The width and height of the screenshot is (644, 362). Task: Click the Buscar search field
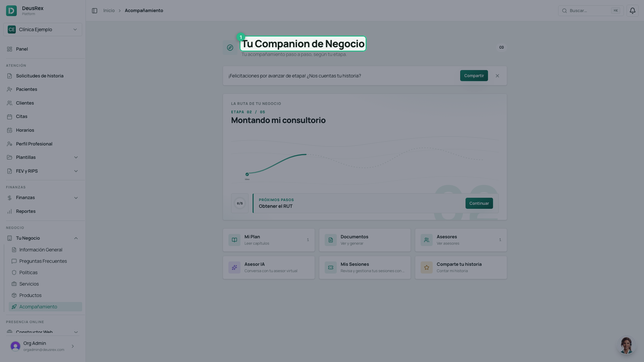(591, 11)
